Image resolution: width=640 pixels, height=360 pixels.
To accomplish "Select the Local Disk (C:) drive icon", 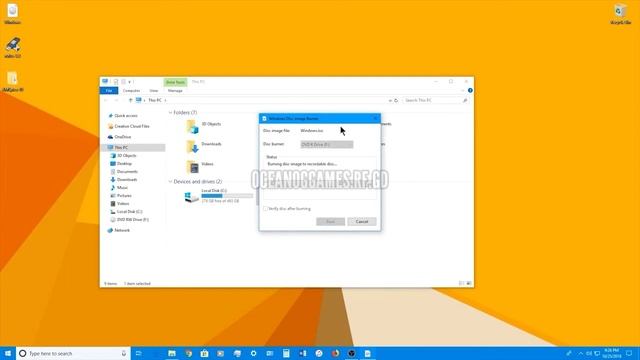I will point(191,197).
